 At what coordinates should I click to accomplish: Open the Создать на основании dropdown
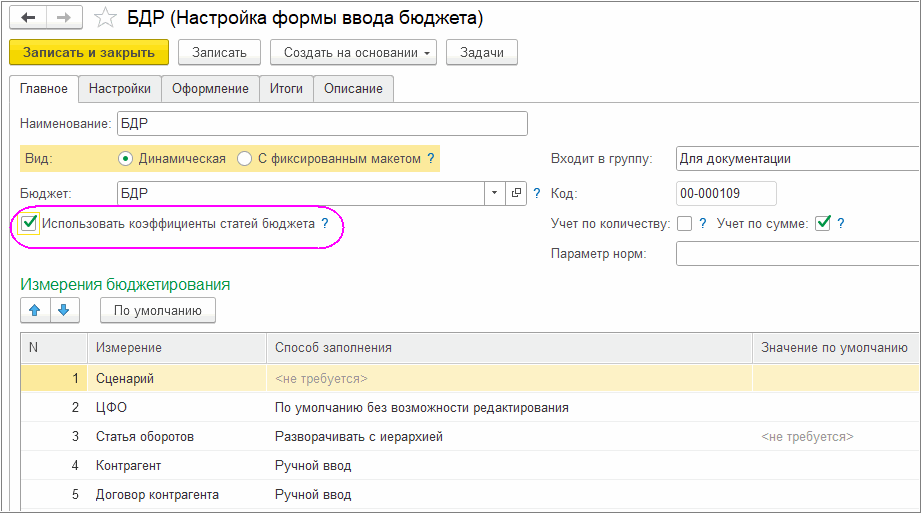357,52
